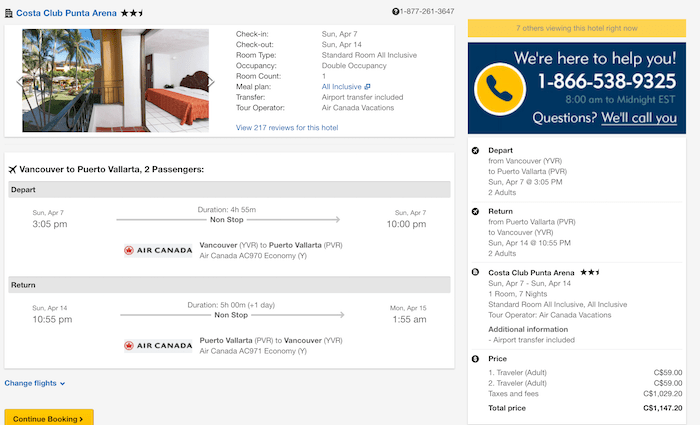700x425 pixels.
Task: Click Air Canada logo for departing flight
Action: pyautogui.click(x=158, y=250)
